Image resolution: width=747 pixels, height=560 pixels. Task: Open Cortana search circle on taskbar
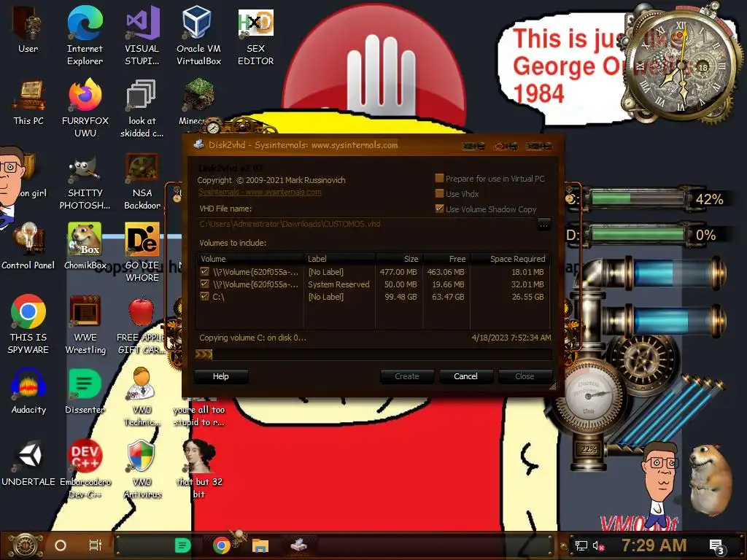pos(61,545)
